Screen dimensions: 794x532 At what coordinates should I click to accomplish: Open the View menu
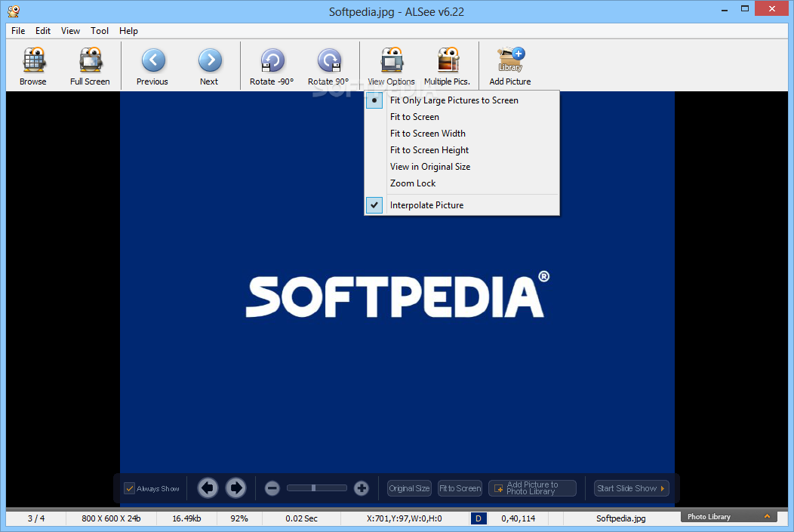tap(70, 31)
